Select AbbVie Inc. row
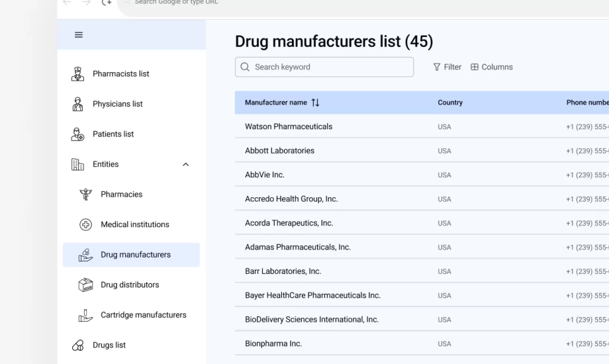The height and width of the screenshot is (364, 609). point(422,175)
